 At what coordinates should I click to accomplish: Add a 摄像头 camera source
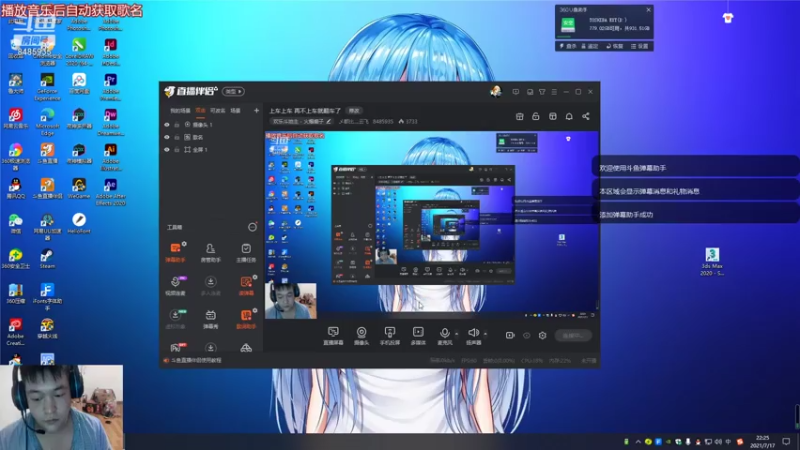(361, 336)
